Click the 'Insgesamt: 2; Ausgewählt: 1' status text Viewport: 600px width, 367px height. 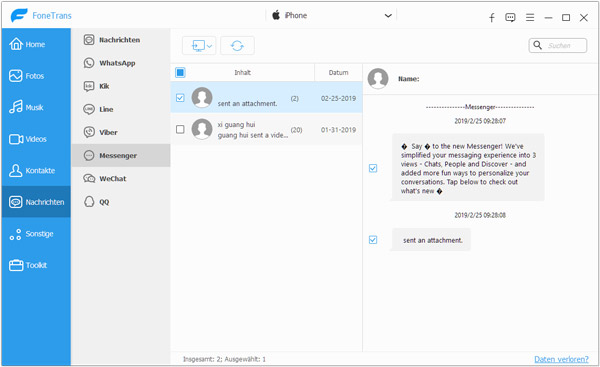click(224, 359)
